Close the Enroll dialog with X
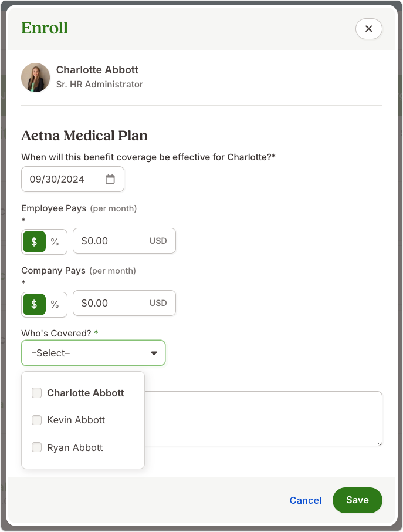 [x=369, y=29]
